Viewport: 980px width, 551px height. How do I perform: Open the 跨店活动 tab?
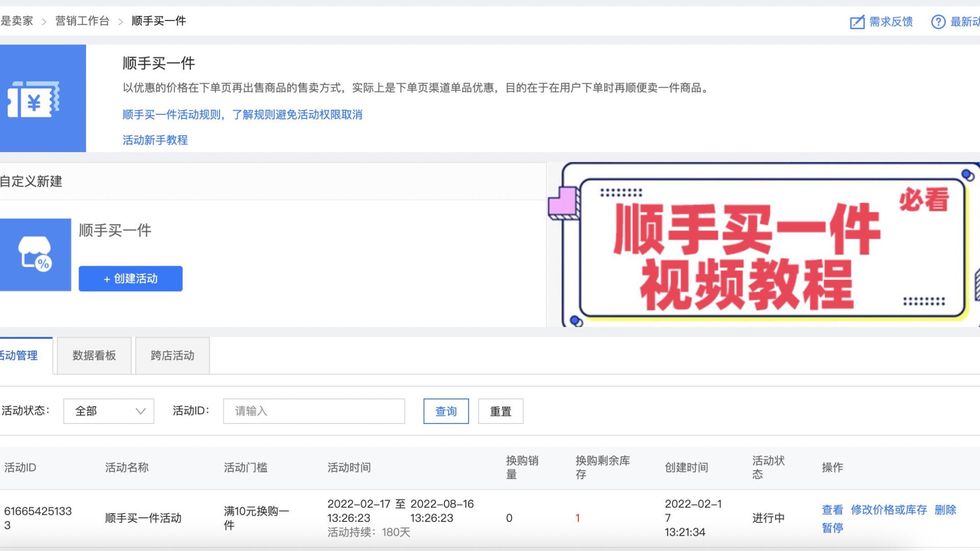(x=172, y=356)
